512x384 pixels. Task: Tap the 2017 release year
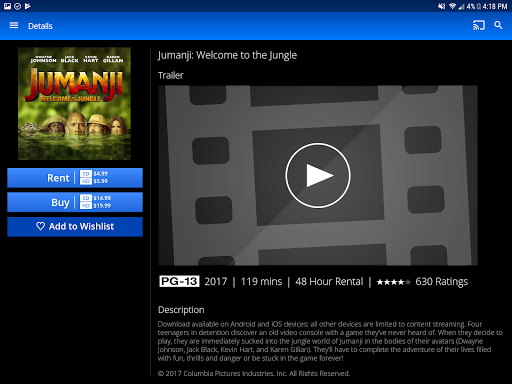click(x=216, y=282)
